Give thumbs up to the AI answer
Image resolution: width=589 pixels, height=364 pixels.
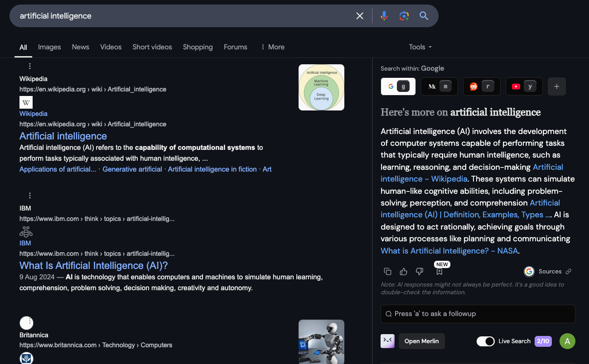[404, 272]
